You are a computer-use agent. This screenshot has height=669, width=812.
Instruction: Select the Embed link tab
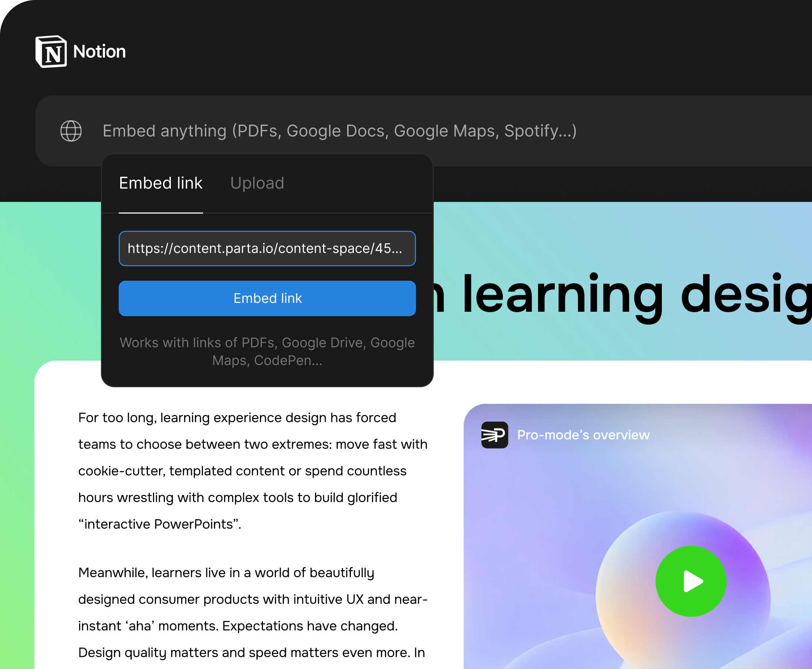click(x=161, y=183)
